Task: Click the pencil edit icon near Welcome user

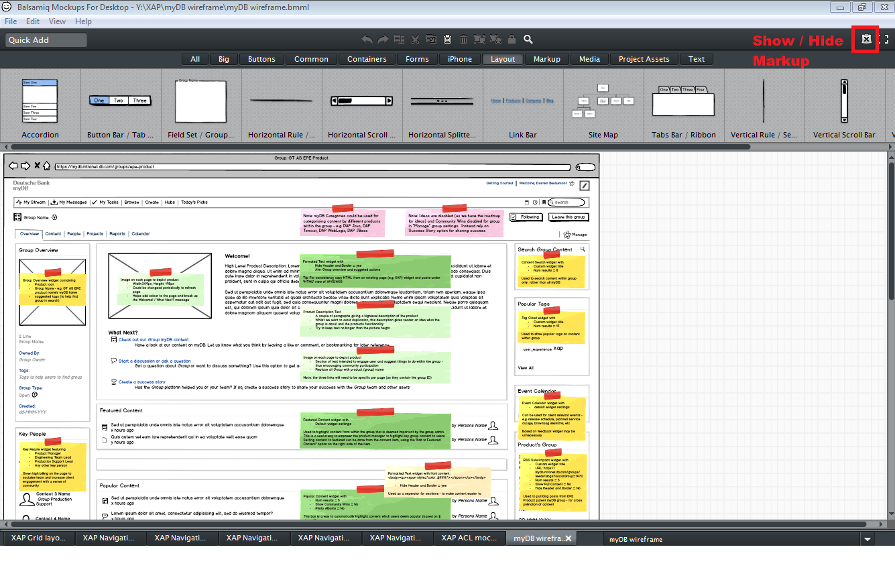Action: click(585, 185)
